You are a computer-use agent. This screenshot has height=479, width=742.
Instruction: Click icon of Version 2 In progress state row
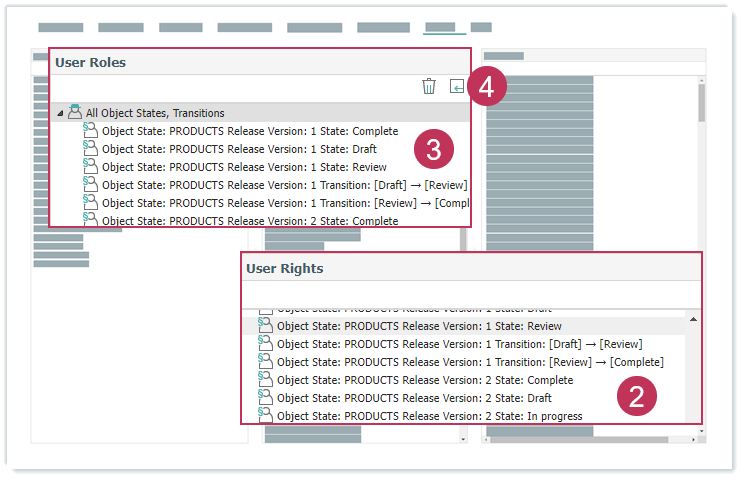pyautogui.click(x=265, y=415)
